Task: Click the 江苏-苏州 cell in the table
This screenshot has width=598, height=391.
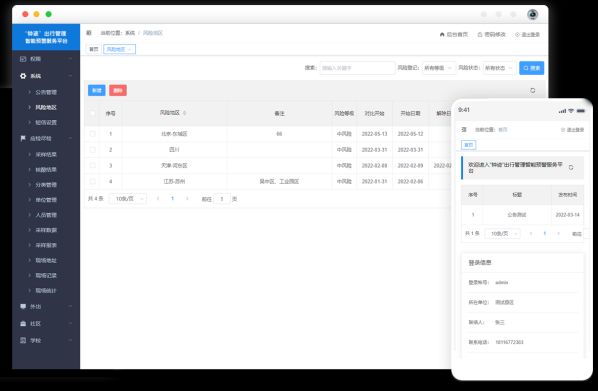Action: point(174,181)
